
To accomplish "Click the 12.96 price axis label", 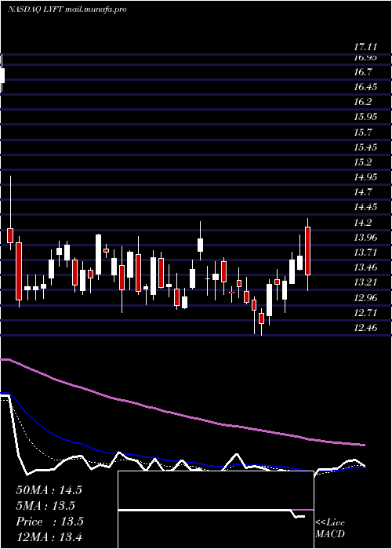I will 365,298.
